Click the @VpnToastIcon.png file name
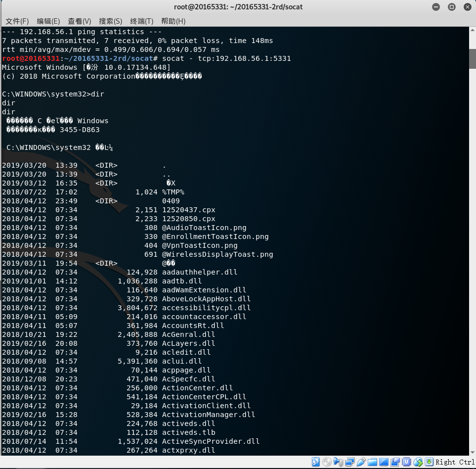Image resolution: width=476 pixels, height=469 pixels. click(200, 245)
